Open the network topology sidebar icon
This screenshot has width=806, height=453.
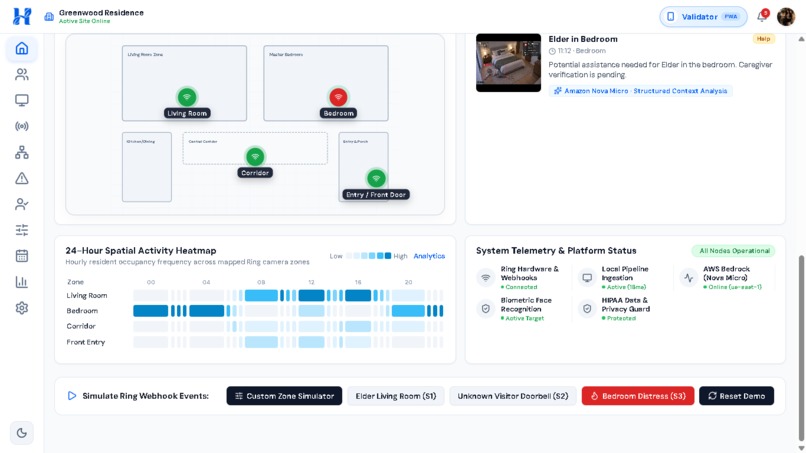[22, 152]
